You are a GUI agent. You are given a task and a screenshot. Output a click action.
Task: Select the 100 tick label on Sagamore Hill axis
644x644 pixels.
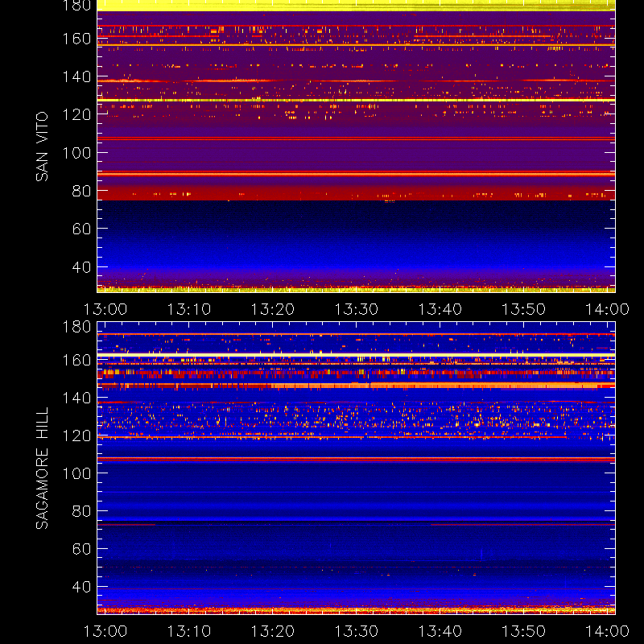pos(76,473)
